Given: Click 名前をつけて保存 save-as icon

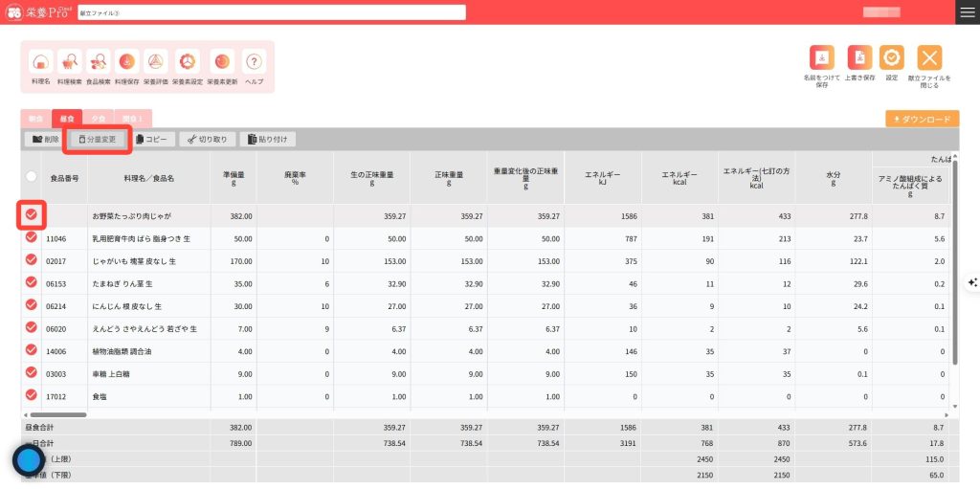Looking at the screenshot, I should tap(822, 57).
